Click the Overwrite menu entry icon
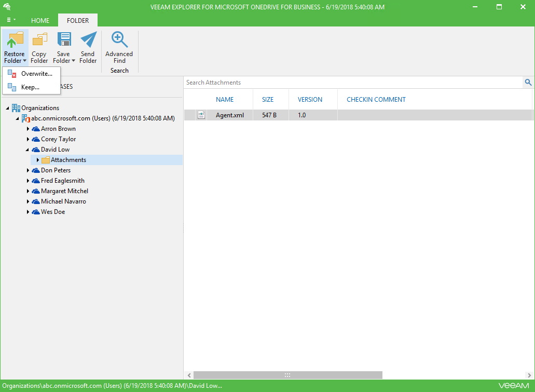 [x=12, y=74]
